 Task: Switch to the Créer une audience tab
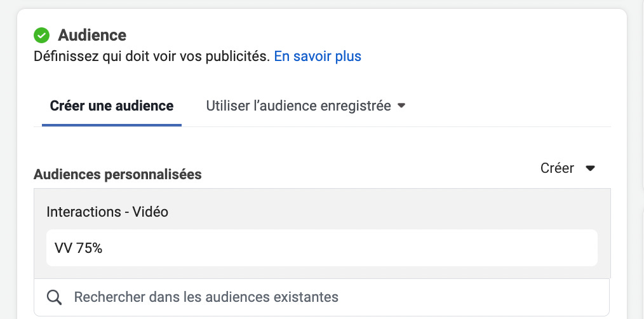tap(112, 106)
